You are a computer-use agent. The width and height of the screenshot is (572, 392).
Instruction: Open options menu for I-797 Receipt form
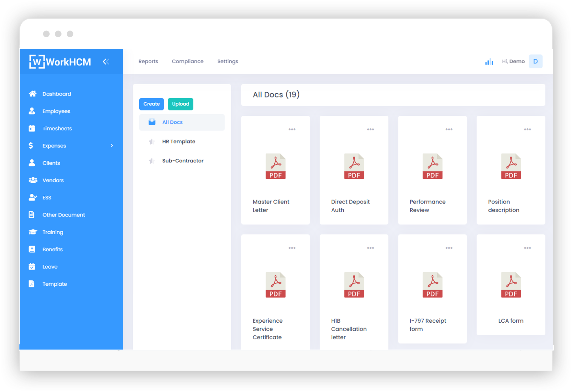click(x=449, y=248)
